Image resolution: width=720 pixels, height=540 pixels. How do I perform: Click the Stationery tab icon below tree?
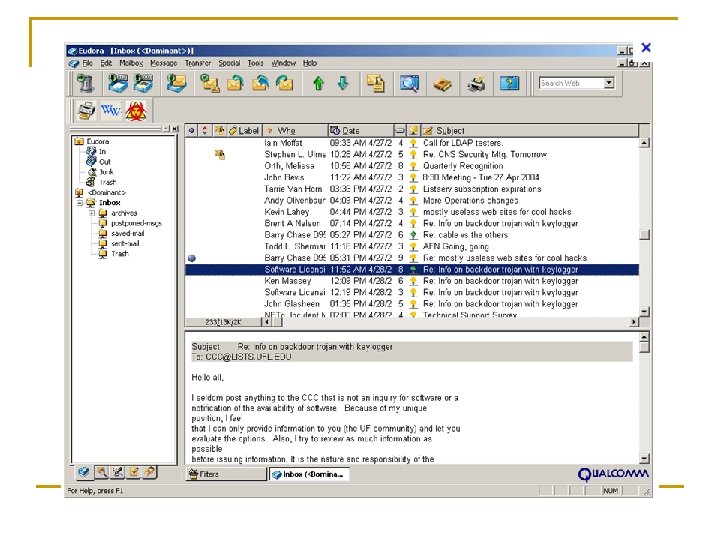click(134, 472)
